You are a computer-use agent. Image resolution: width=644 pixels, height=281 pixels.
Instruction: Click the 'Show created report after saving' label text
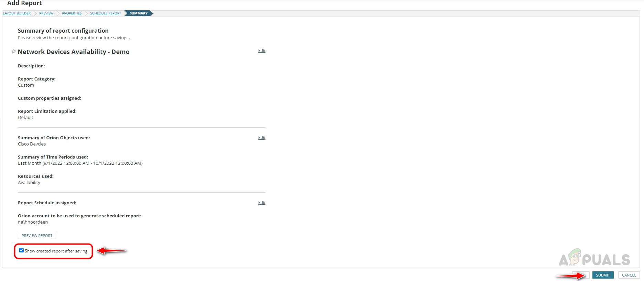[x=56, y=251]
